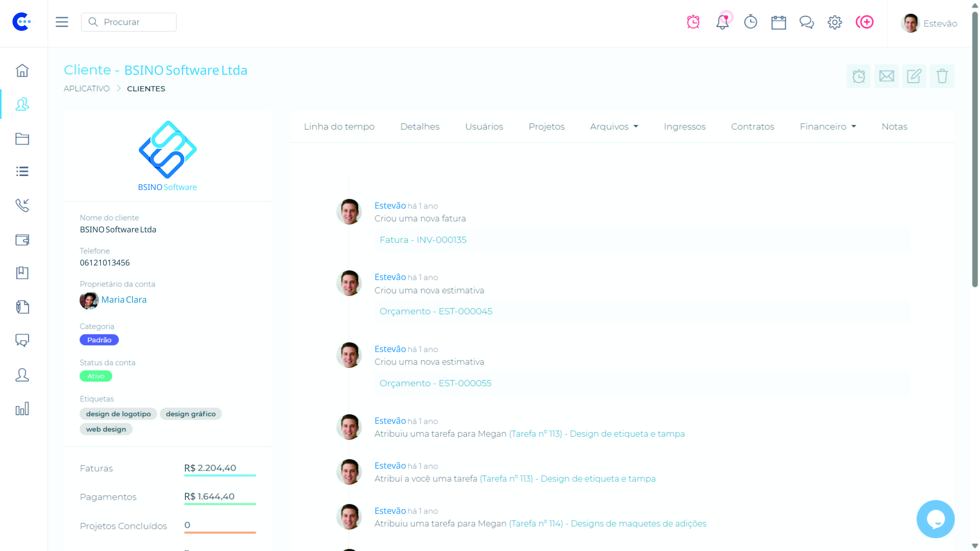Expand the Arquivos dropdown tab
Viewport: 980px width, 551px height.
(x=614, y=127)
